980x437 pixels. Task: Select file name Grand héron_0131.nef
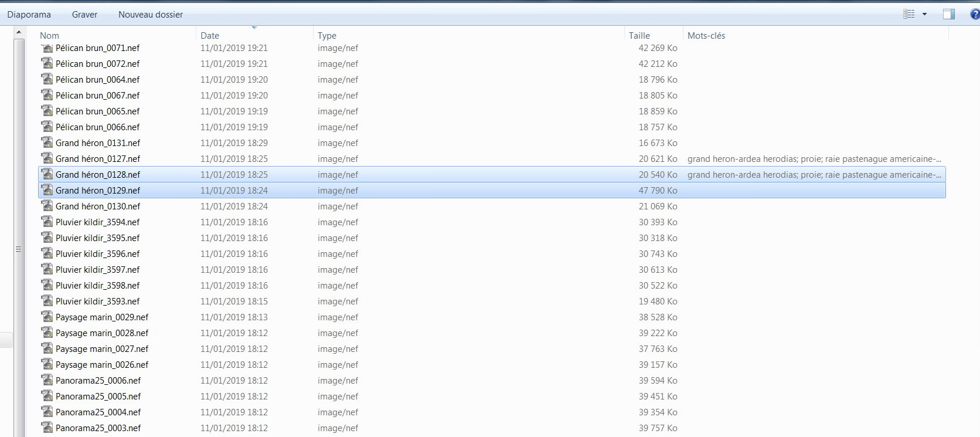point(98,143)
